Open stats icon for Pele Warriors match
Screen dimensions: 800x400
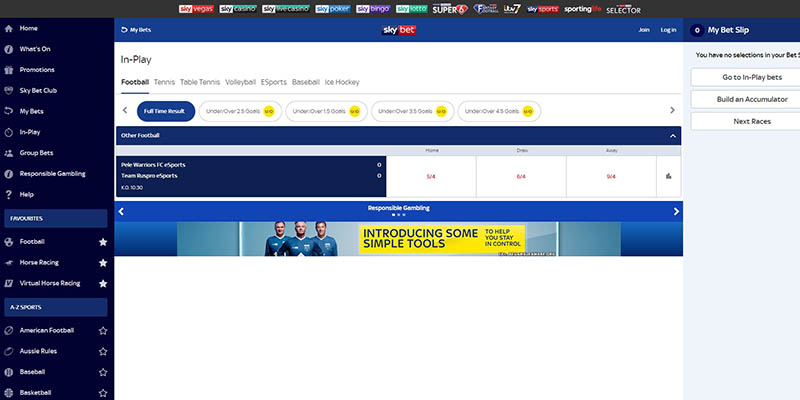pos(668,176)
